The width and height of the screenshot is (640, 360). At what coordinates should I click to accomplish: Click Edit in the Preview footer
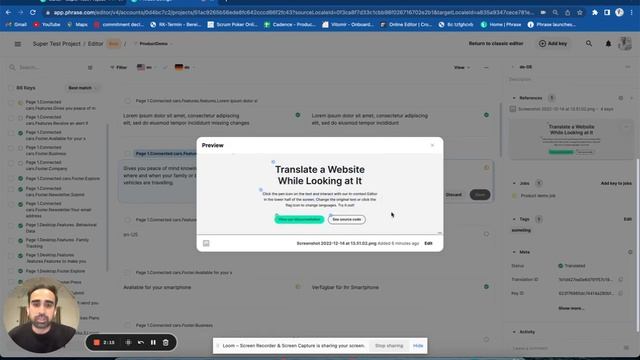(428, 243)
